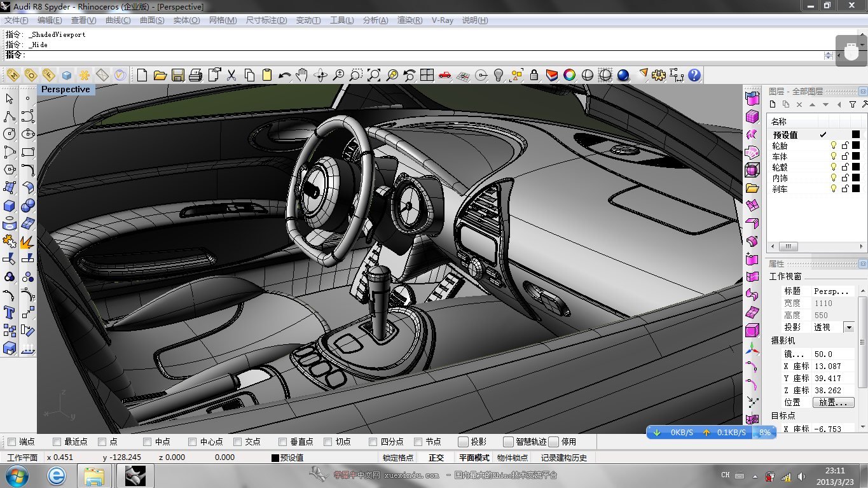This screenshot has width=868, height=488.
Task: Open the 曲线(C) menu
Action: (118, 20)
